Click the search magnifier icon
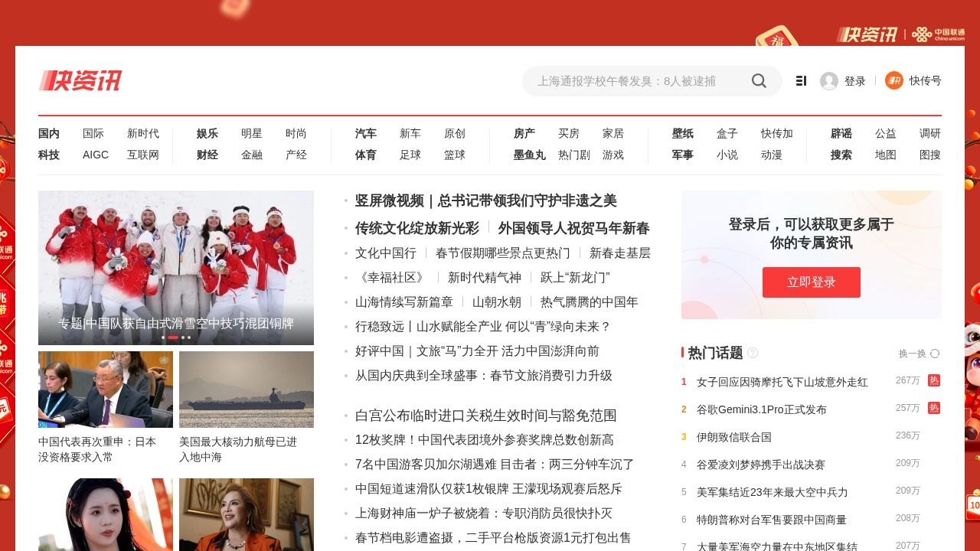Viewport: 980px width, 551px height. click(x=759, y=80)
